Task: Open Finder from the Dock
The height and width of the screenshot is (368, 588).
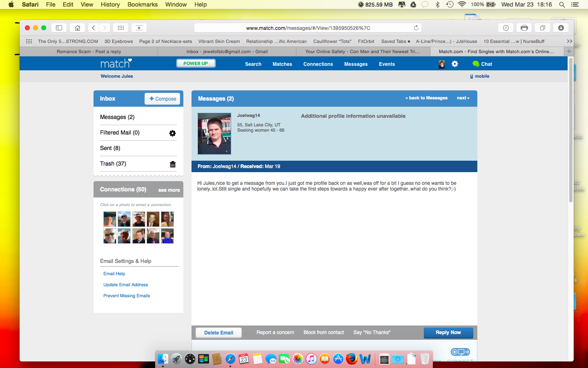Action: [163, 359]
